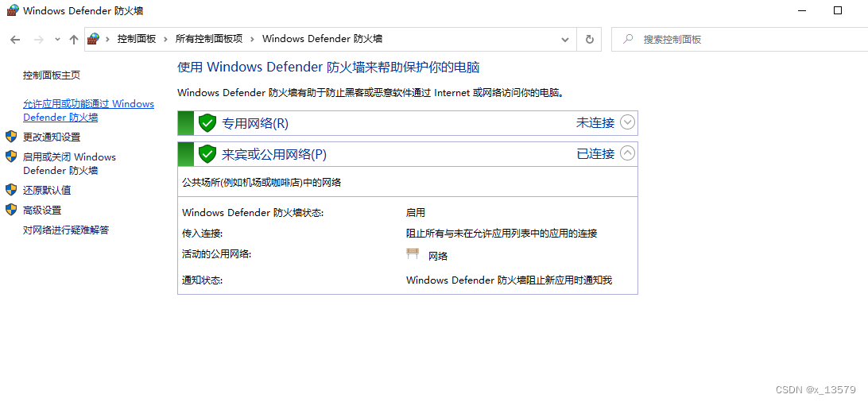Screen dimensions: 868x402
Task: Click 还原默认值 link
Action: pos(46,190)
